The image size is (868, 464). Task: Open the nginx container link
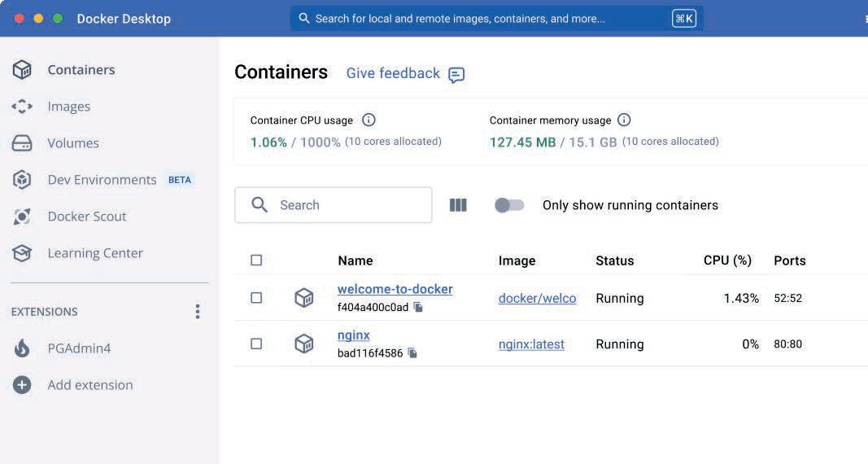pyautogui.click(x=354, y=335)
